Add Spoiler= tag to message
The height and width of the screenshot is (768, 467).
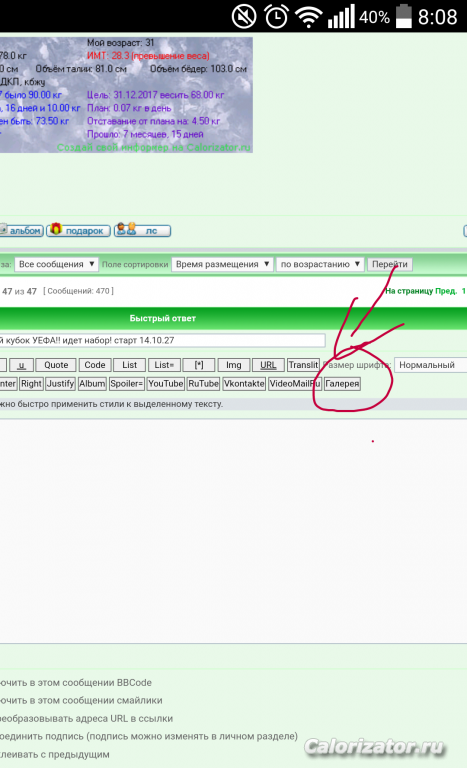pos(126,384)
